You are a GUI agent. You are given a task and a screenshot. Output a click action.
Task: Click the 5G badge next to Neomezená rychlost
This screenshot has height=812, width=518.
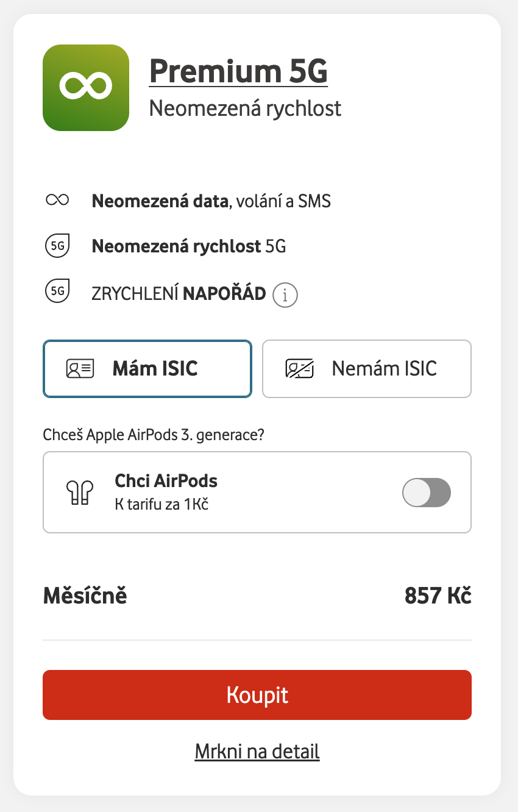[x=57, y=246]
